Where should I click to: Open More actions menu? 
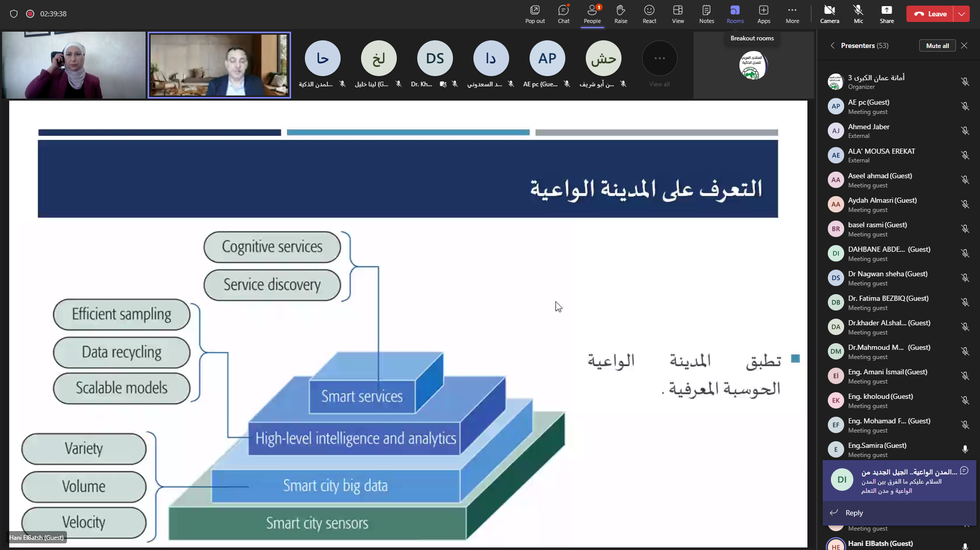click(x=792, y=14)
